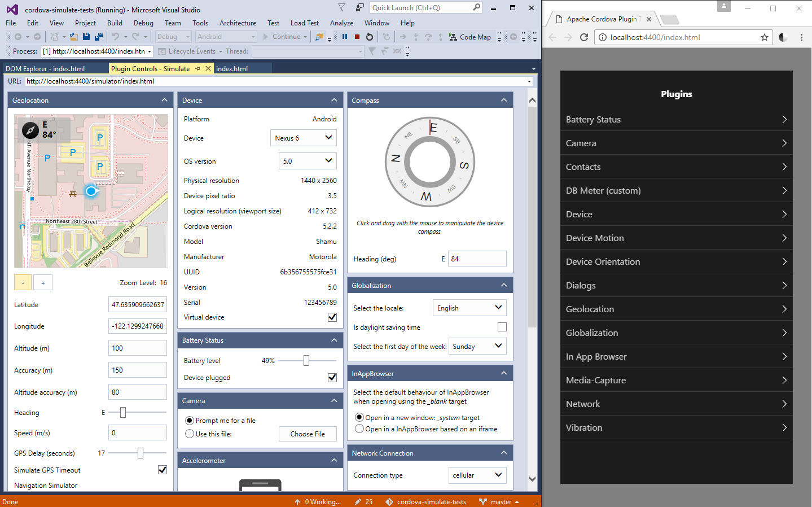
Task: Toggle the Device plugged checkbox
Action: 332,378
